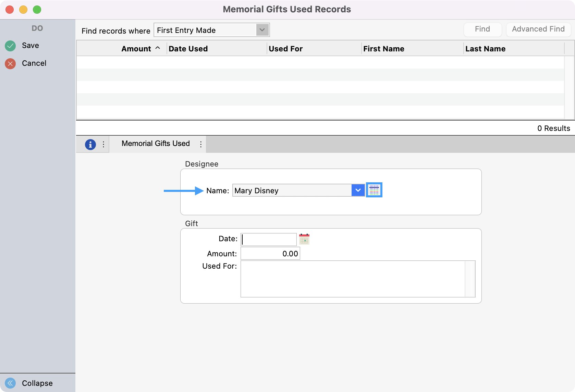Open the blue info icon panel

pos(90,144)
